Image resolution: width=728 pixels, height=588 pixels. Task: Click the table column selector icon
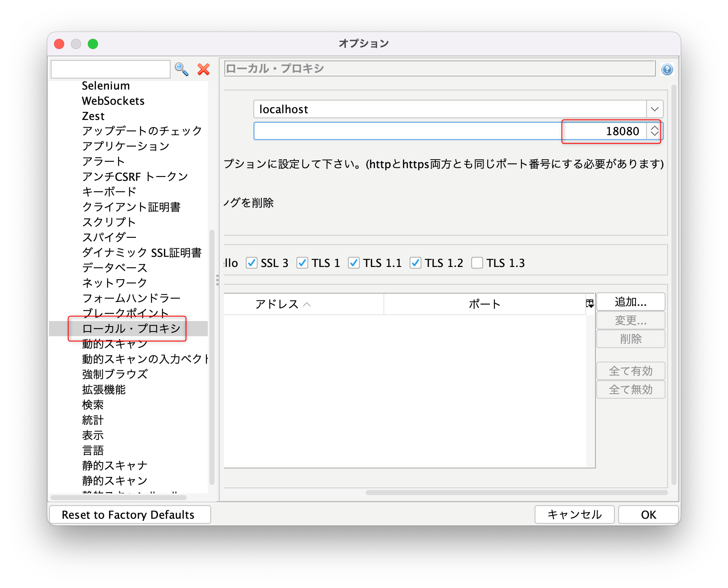click(x=590, y=304)
